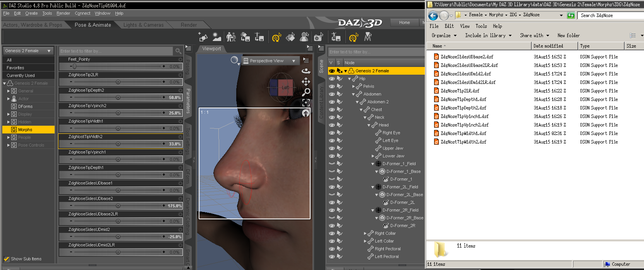Select the Morphs category in the list
The image size is (644, 270).
28,130
